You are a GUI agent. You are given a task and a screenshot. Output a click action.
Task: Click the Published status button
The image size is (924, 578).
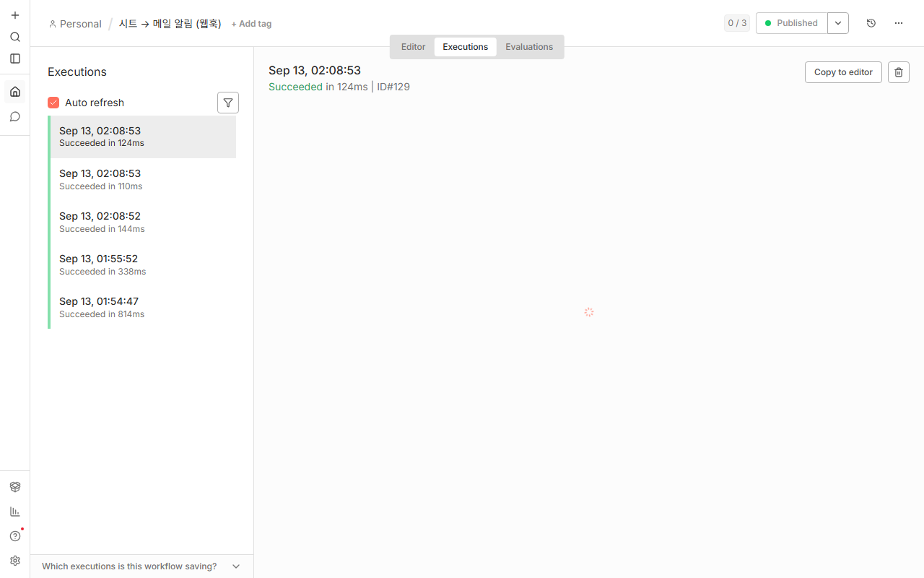792,23
